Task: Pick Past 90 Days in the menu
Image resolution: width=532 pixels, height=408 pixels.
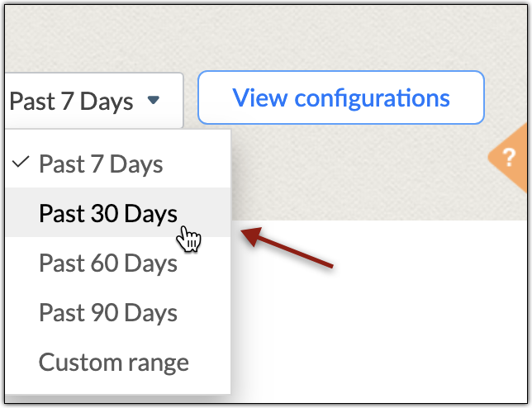Action: click(x=107, y=312)
